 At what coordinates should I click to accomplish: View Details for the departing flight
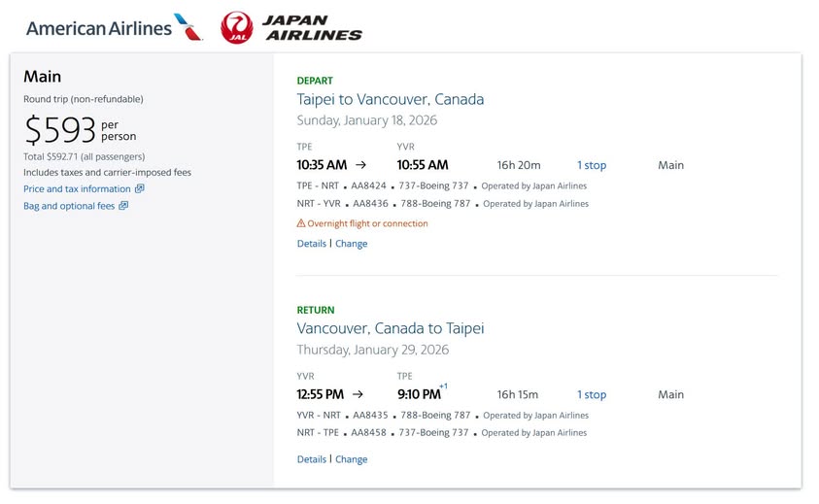(x=311, y=244)
